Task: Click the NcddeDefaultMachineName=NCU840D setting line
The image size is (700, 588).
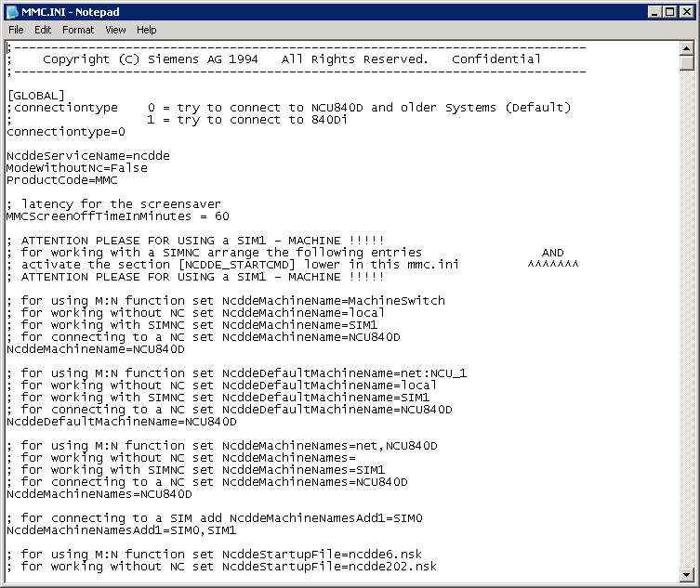Action: (122, 422)
